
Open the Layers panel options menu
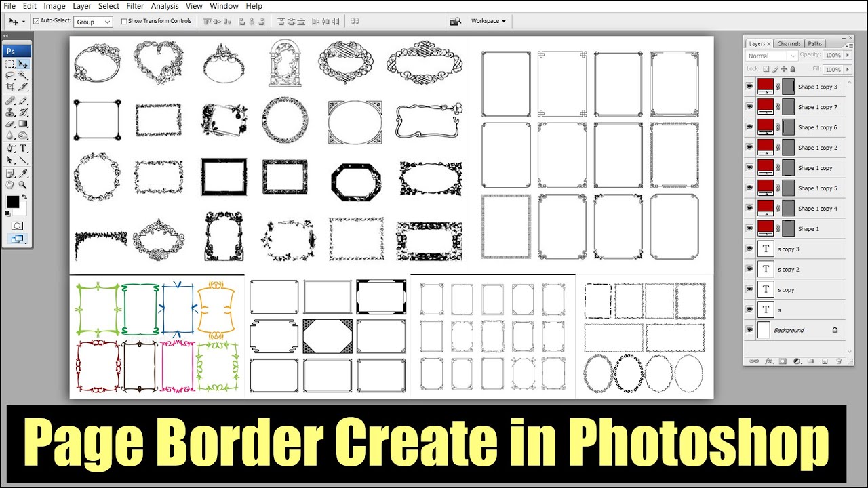click(x=848, y=45)
